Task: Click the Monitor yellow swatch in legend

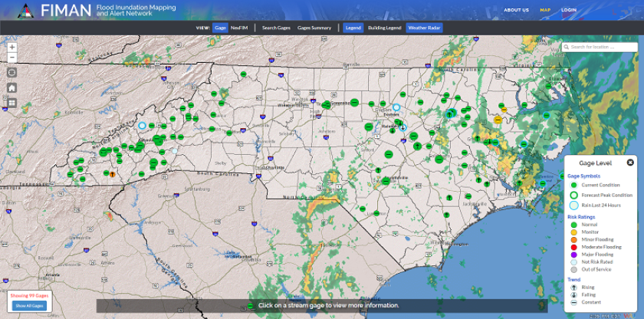Action: tap(573, 232)
